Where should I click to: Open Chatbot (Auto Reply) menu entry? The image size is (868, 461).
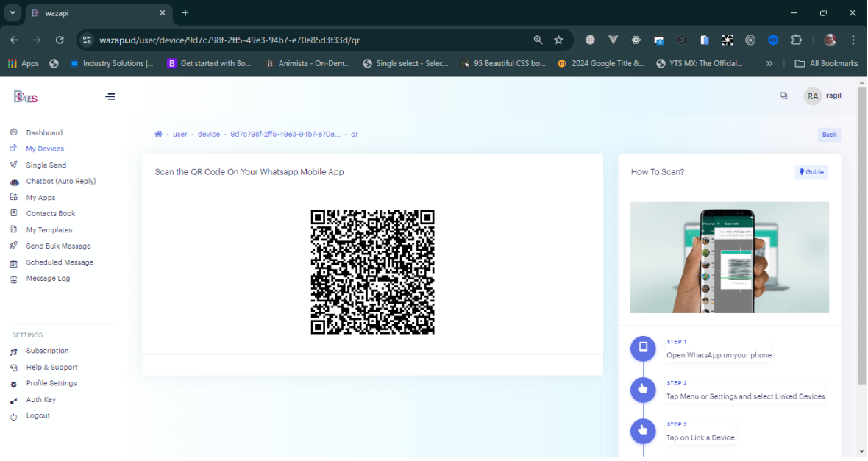coord(60,182)
